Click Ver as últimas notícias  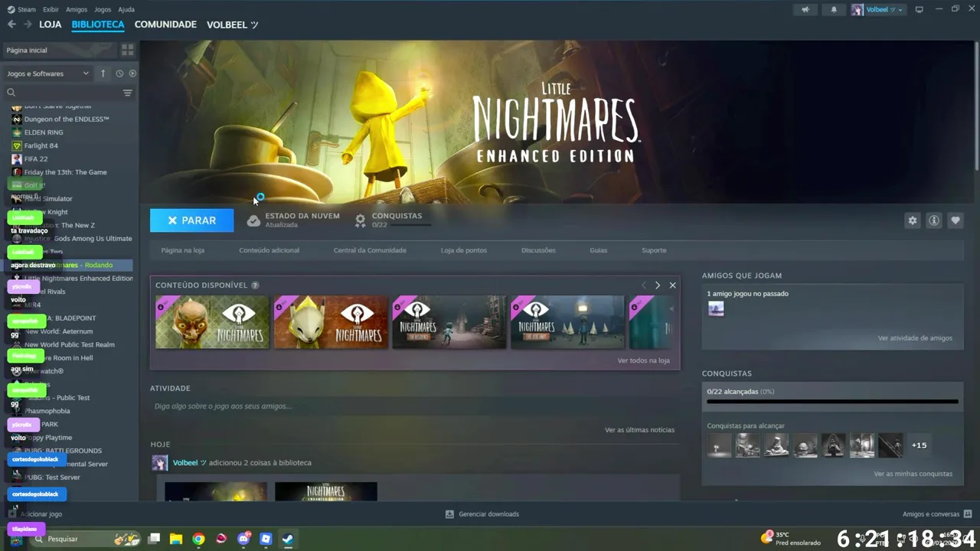(x=640, y=430)
